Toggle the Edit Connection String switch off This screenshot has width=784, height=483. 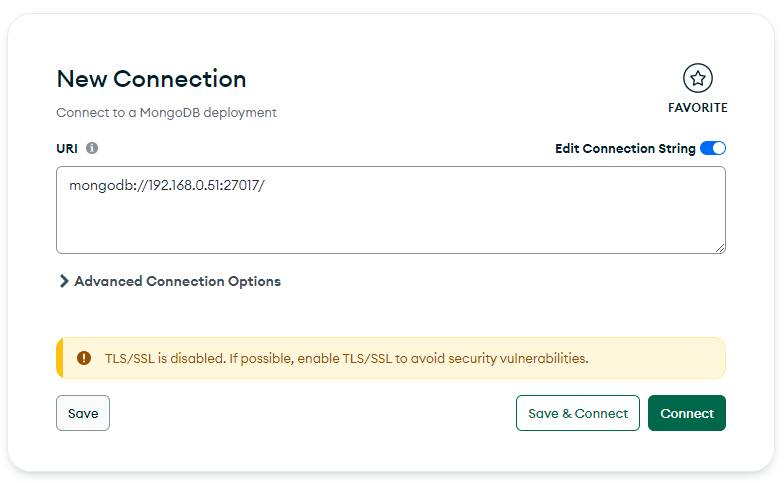(712, 148)
